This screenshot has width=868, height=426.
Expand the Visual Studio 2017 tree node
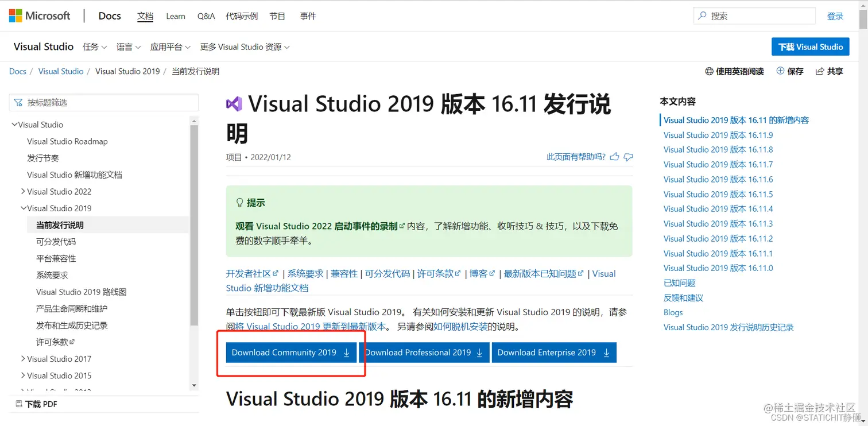click(23, 358)
